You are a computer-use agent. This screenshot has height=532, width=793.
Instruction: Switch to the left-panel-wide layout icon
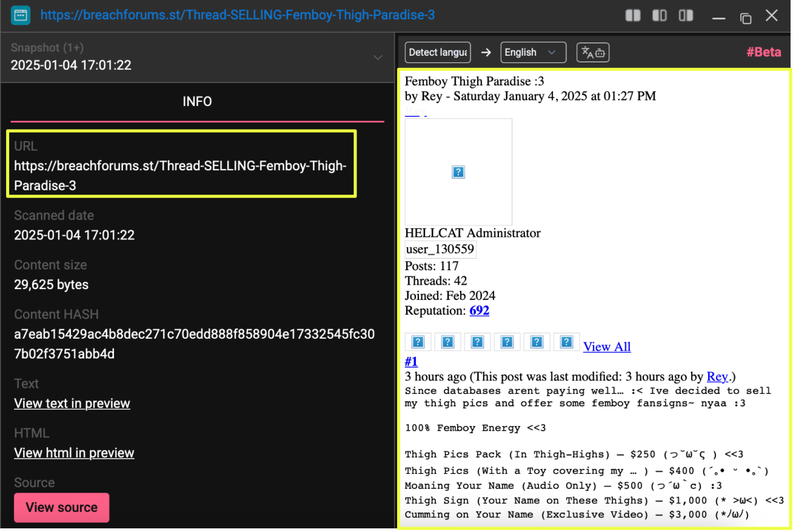tap(660, 15)
